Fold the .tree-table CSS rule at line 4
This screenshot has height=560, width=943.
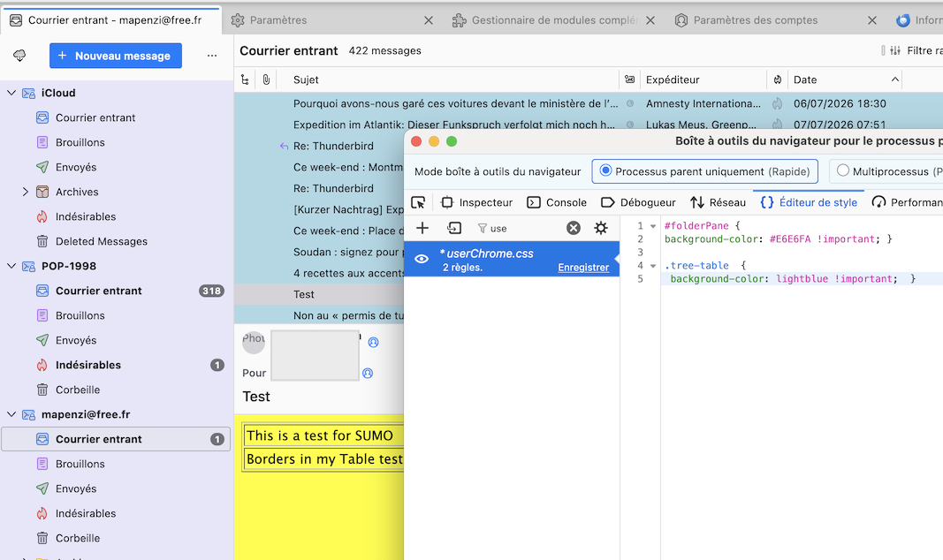click(652, 266)
